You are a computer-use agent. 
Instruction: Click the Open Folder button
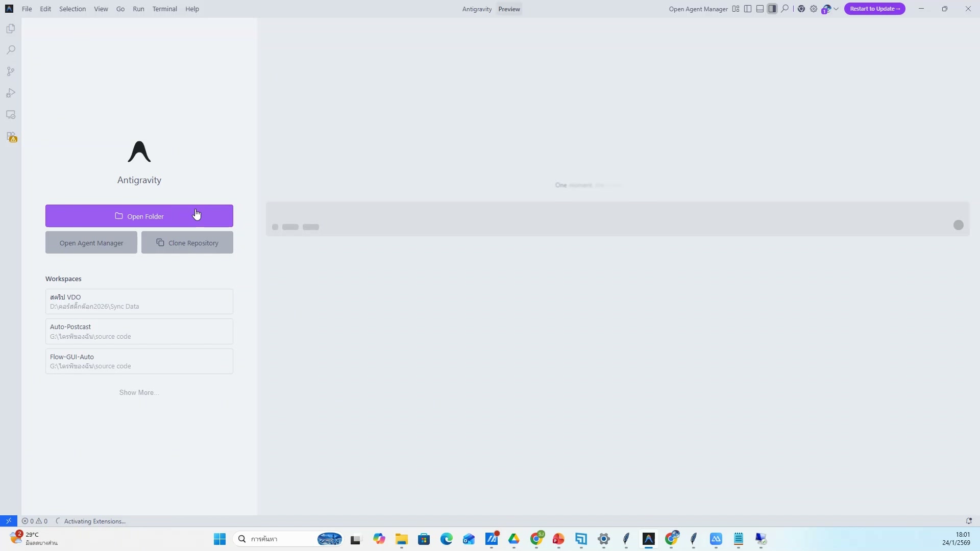(139, 216)
